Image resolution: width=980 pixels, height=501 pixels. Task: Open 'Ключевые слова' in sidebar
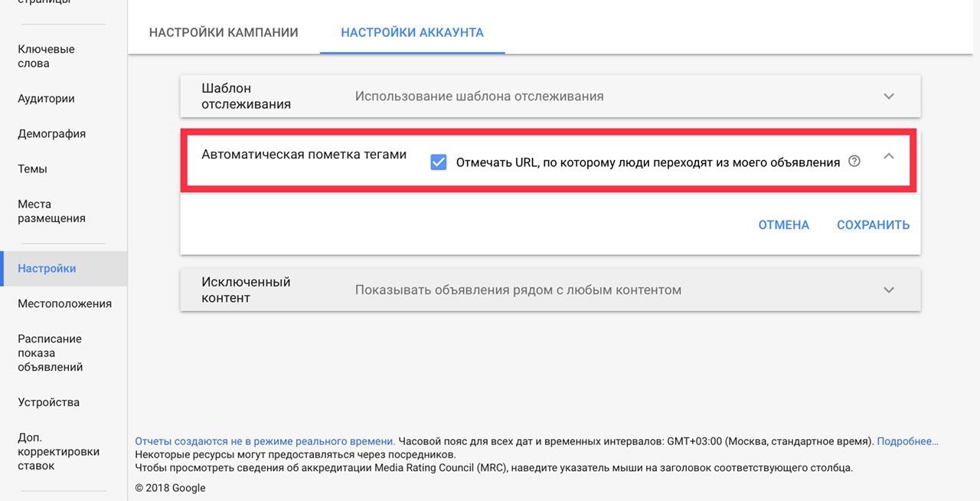(46, 56)
